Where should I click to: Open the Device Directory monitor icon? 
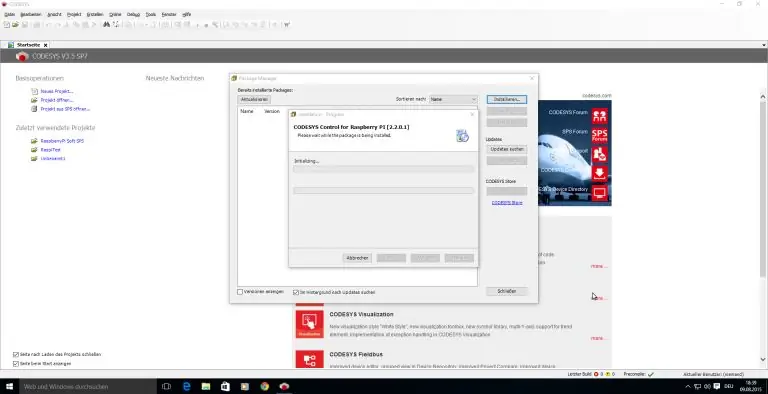[600, 193]
